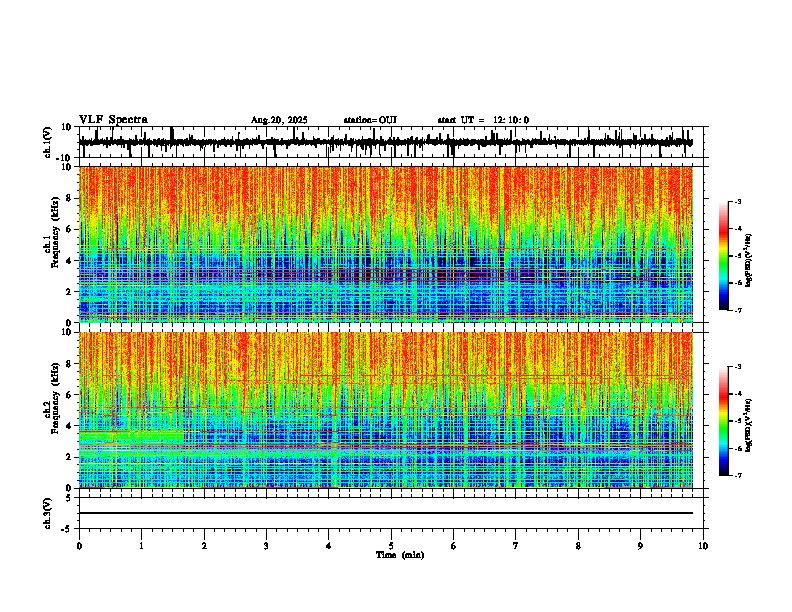Select the "start UT = 12:10:0" label
792x612 pixels.
click(x=483, y=120)
